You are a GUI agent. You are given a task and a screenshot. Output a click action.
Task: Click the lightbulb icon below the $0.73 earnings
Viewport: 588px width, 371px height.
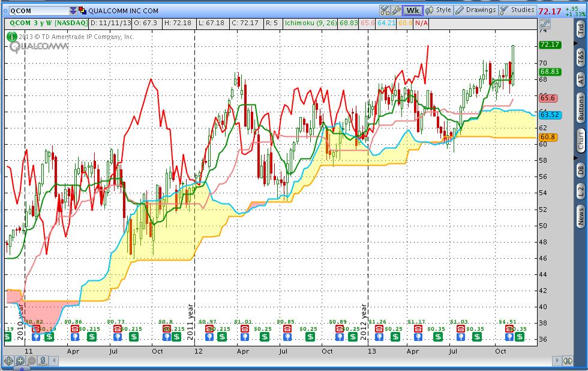click(117, 337)
